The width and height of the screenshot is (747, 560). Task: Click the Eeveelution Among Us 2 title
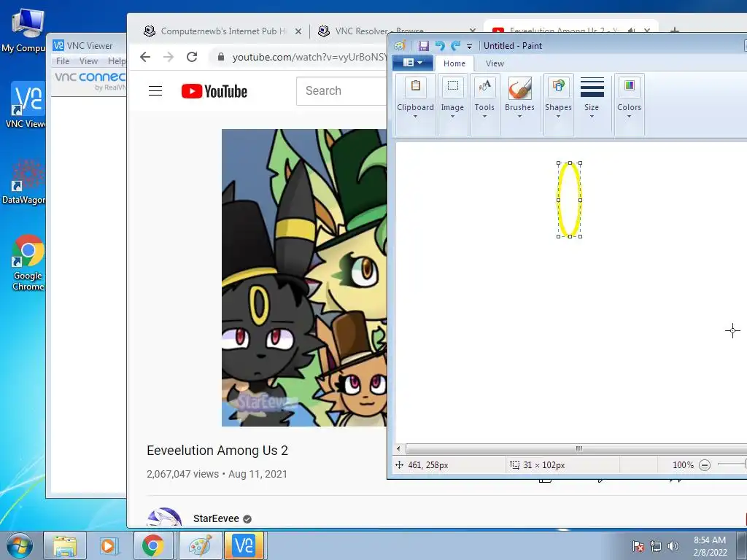coord(217,451)
